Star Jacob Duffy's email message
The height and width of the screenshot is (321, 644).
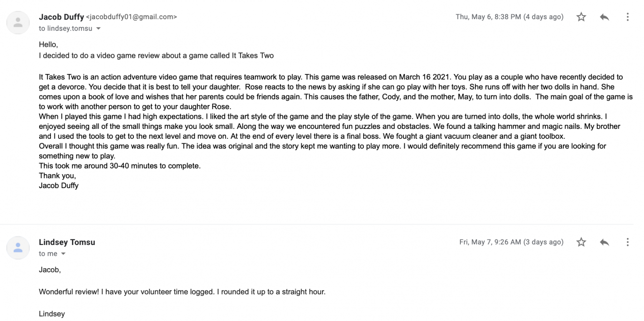[581, 17]
